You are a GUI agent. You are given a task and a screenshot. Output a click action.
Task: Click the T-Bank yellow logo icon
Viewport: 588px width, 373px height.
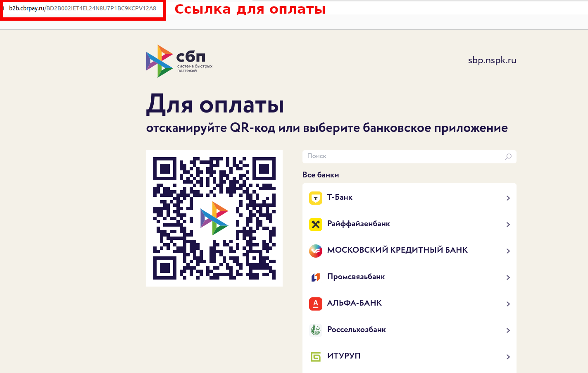315,198
